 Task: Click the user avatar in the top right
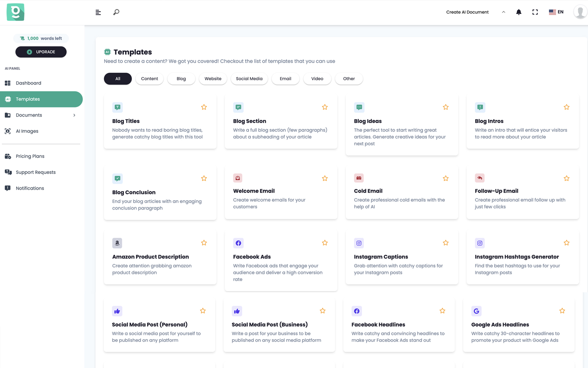[x=580, y=11]
